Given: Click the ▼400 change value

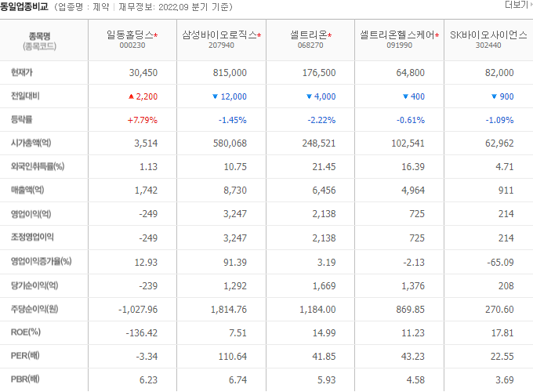Looking at the screenshot, I should 414,96.
